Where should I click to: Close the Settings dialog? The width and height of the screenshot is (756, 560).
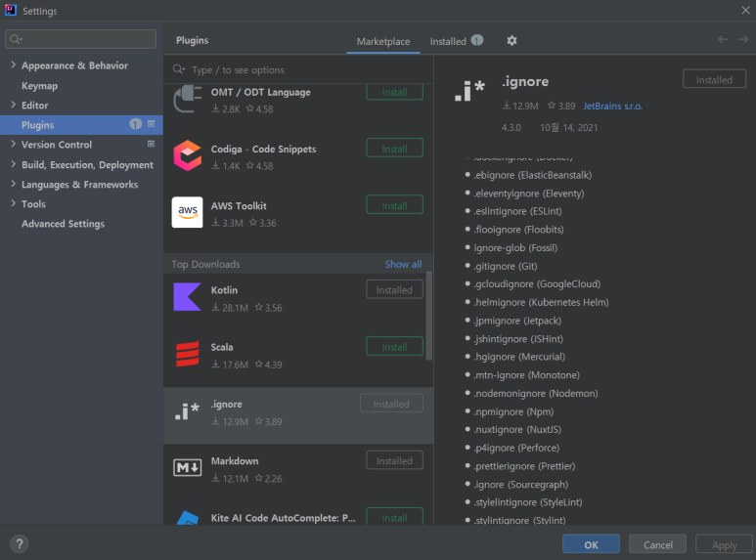pos(745,10)
